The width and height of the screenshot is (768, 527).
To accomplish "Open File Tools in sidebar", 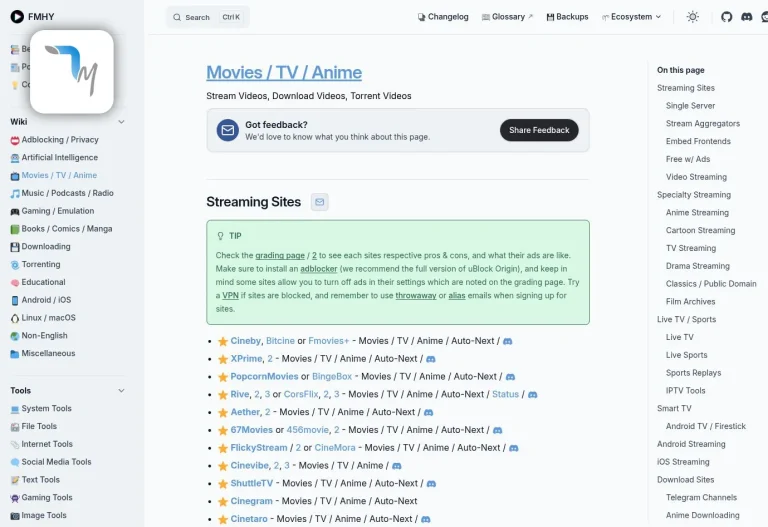I will (x=39, y=426).
